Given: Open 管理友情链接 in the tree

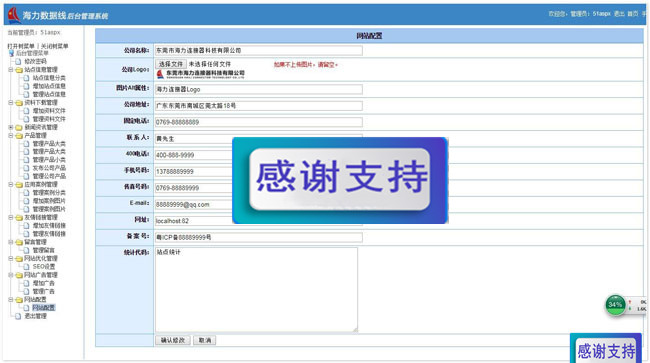Looking at the screenshot, I should pyautogui.click(x=49, y=234).
